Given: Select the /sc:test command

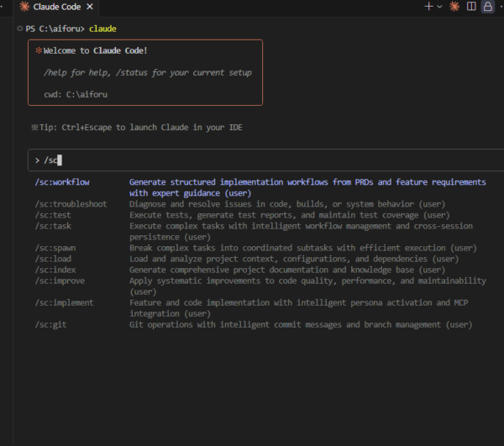Looking at the screenshot, I should pos(53,215).
